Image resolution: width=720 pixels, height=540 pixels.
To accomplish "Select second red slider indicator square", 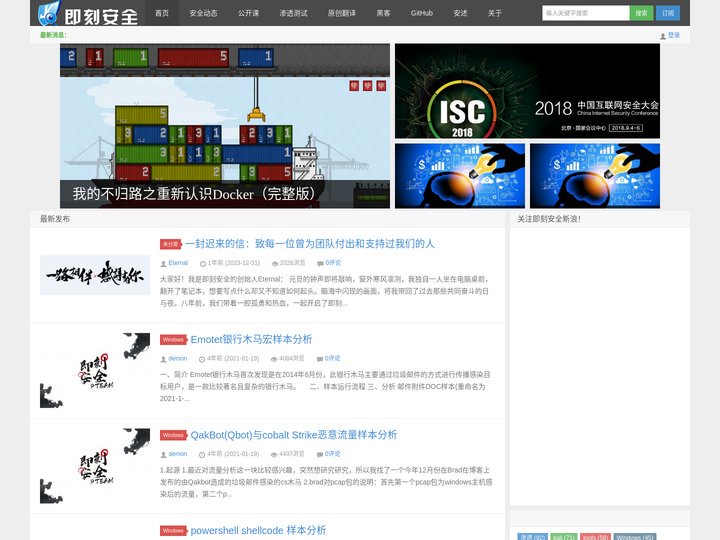I will pyautogui.click(x=367, y=86).
